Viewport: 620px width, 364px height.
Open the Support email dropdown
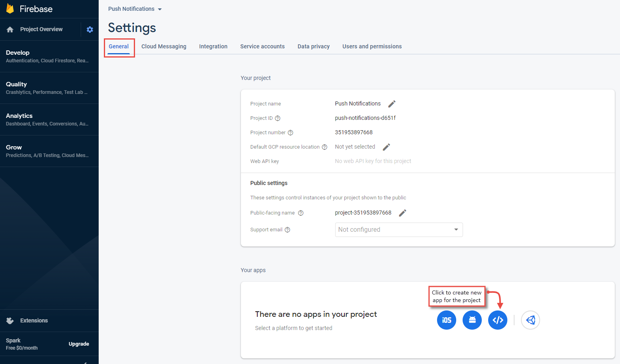point(399,230)
